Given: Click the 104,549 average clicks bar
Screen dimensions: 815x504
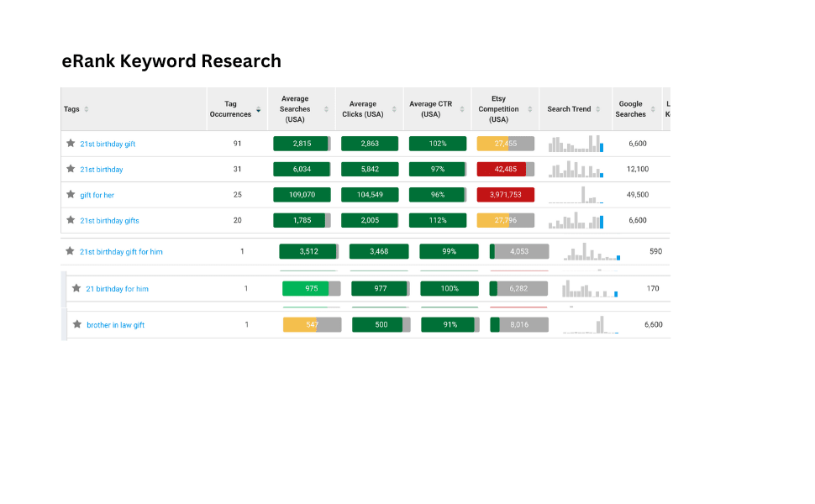Looking at the screenshot, I should pos(370,194).
